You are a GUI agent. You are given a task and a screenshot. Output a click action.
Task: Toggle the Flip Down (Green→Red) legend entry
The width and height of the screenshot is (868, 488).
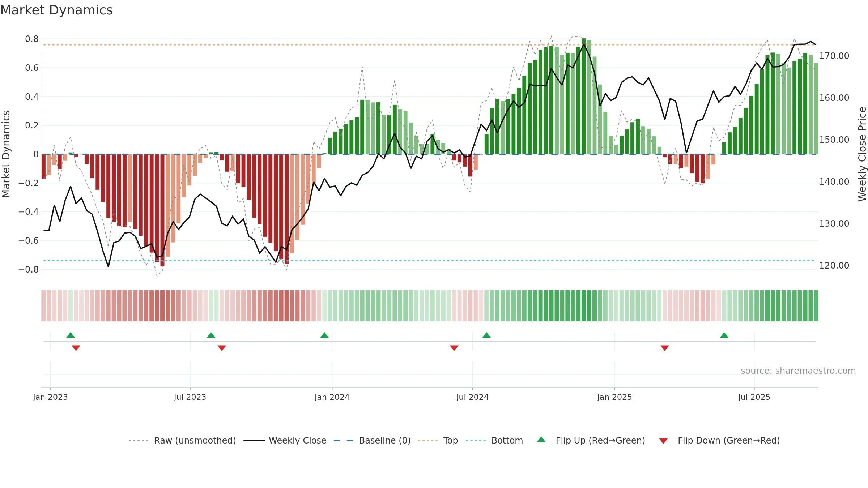pos(719,440)
